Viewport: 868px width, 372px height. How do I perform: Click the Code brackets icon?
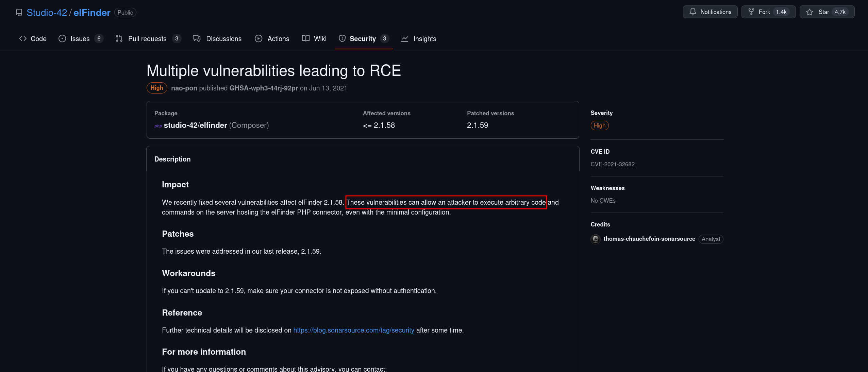[23, 39]
